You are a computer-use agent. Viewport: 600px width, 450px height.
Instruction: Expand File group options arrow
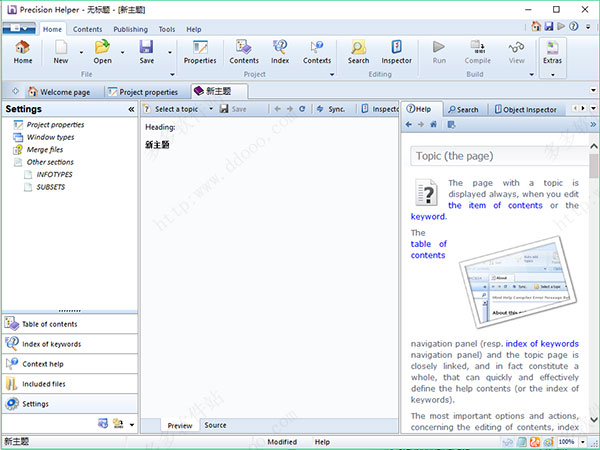click(172, 75)
